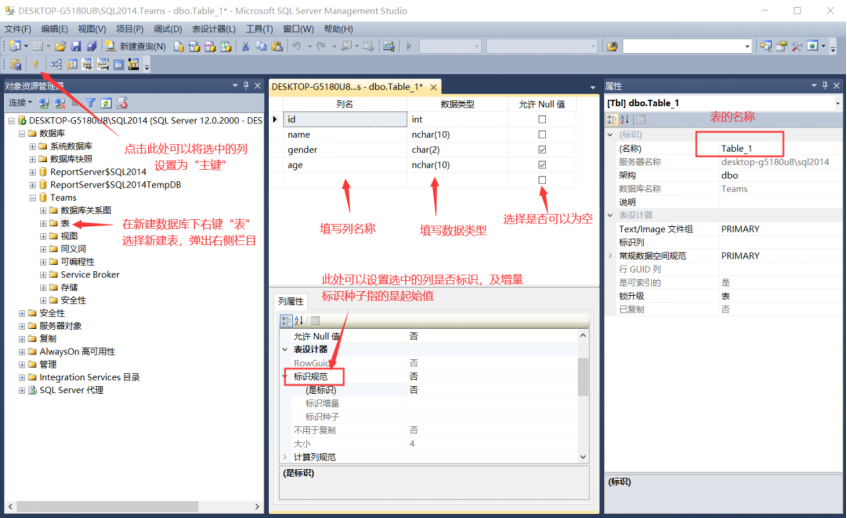Toggle Allow Null checkbox for id column
The width and height of the screenshot is (847, 518).
pyautogui.click(x=542, y=119)
